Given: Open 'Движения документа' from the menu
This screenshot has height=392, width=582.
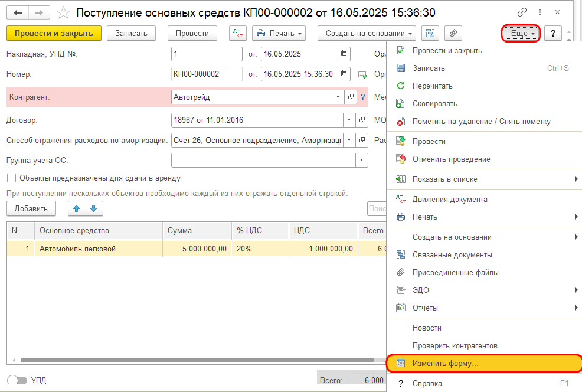Looking at the screenshot, I should (484, 200).
